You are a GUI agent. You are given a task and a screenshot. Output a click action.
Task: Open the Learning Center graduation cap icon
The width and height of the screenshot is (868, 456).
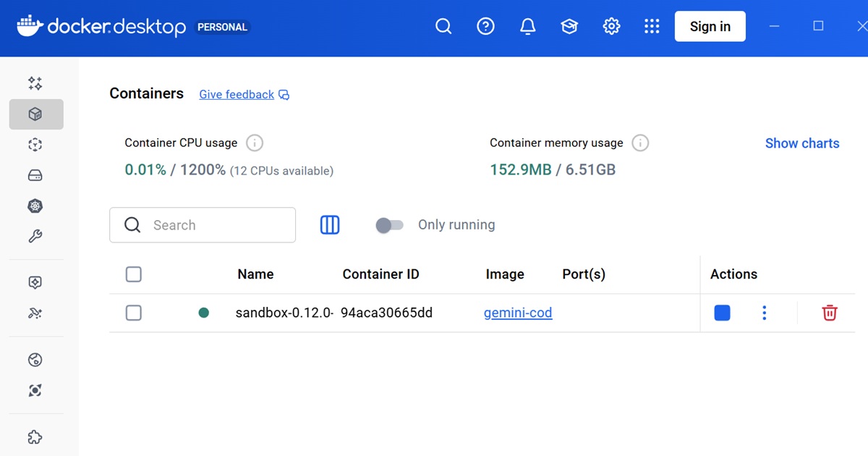pyautogui.click(x=569, y=26)
